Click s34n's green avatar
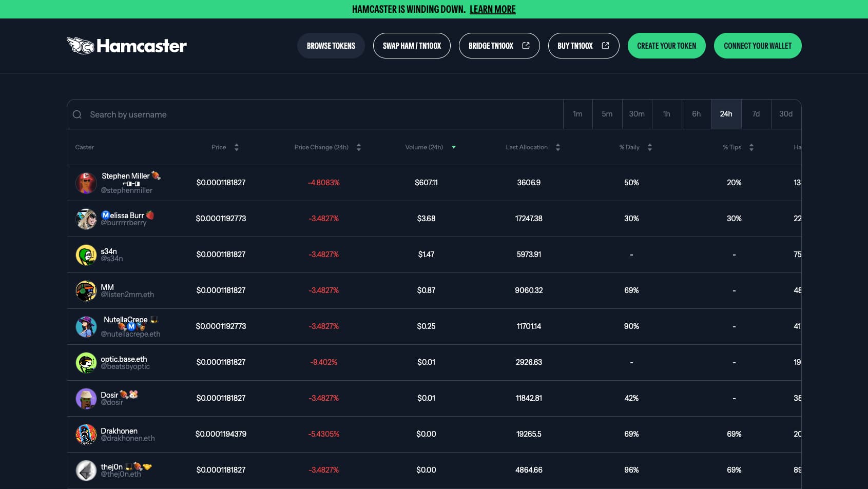 tap(86, 255)
